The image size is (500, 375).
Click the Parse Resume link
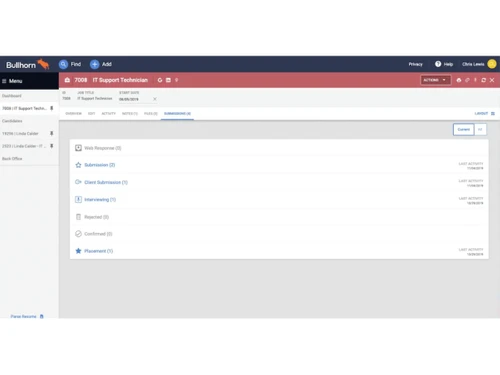click(x=23, y=316)
